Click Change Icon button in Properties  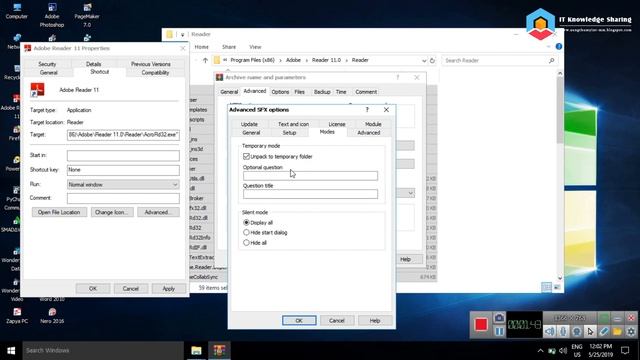click(112, 212)
